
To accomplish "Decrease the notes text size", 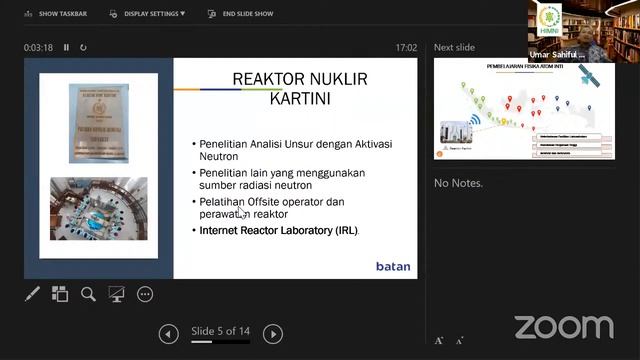I will (460, 340).
